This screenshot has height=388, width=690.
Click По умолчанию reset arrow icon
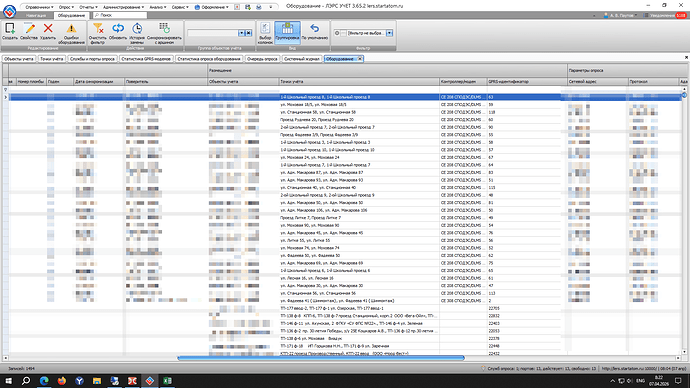point(315,32)
